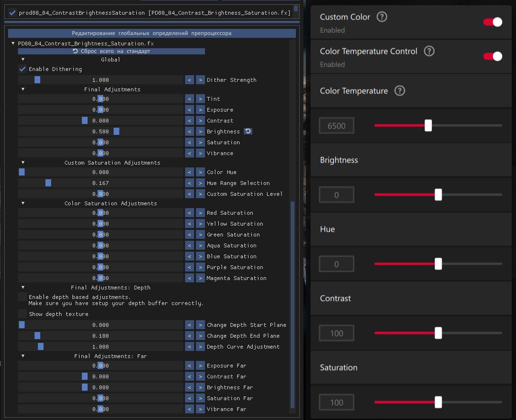
Task: Collapse Color Saturation Adjustments section
Action: [23, 203]
